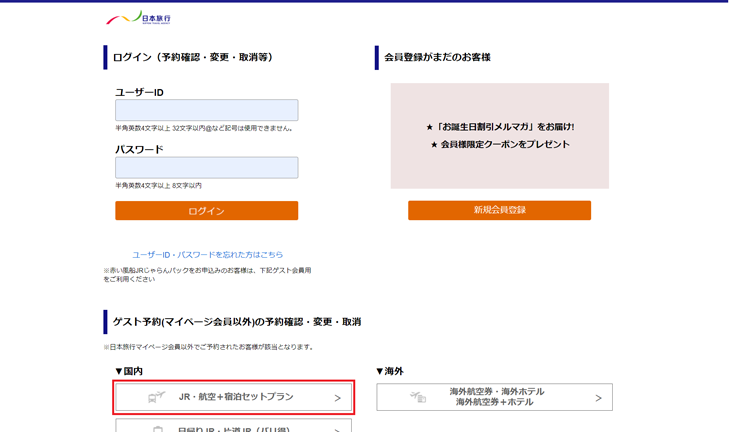Select the plane and hotel icon on 海外航空券 button
Image resolution: width=730 pixels, height=432 pixels.
[x=418, y=397]
